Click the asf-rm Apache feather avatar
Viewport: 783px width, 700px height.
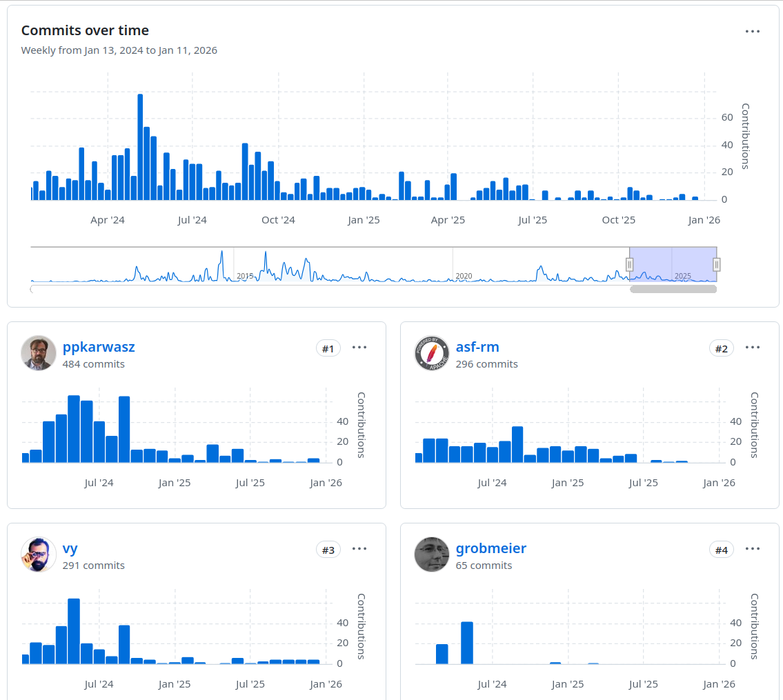(432, 353)
